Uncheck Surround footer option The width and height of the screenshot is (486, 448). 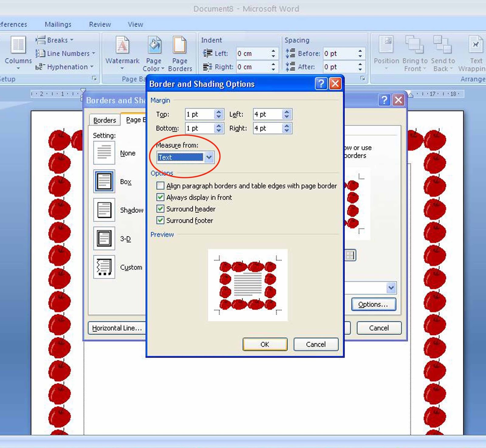tap(160, 220)
